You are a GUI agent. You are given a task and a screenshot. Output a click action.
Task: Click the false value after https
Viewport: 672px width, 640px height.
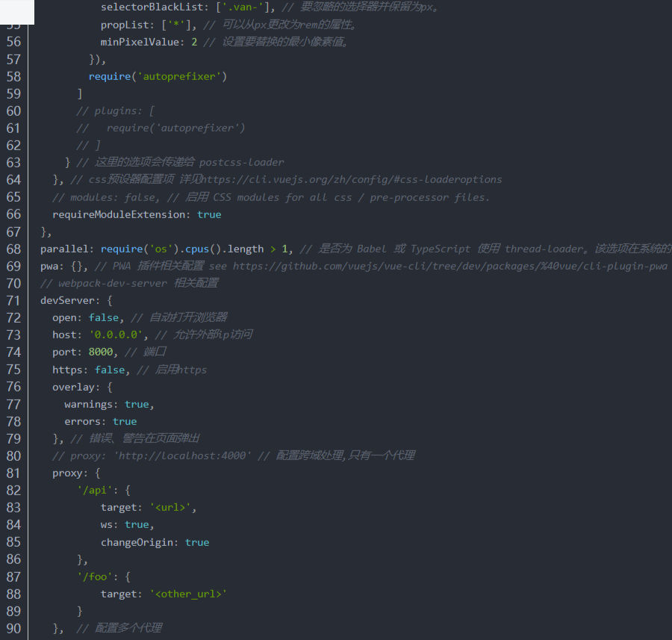pos(110,370)
